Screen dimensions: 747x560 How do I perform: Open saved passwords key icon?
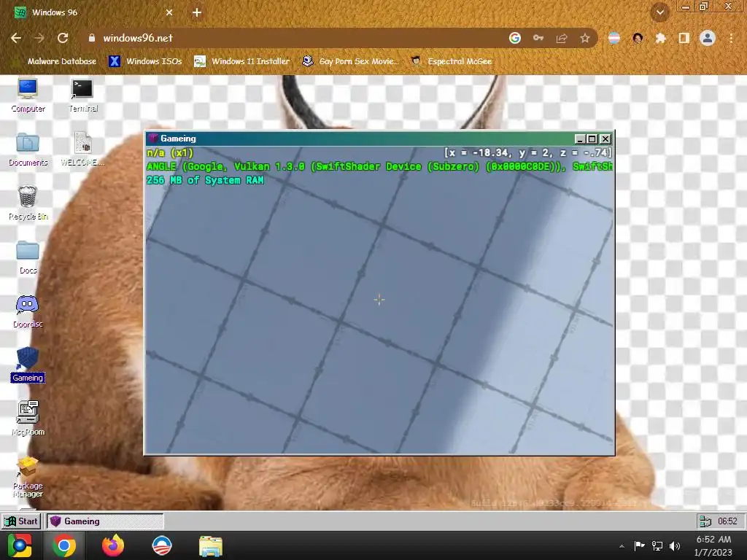(538, 38)
